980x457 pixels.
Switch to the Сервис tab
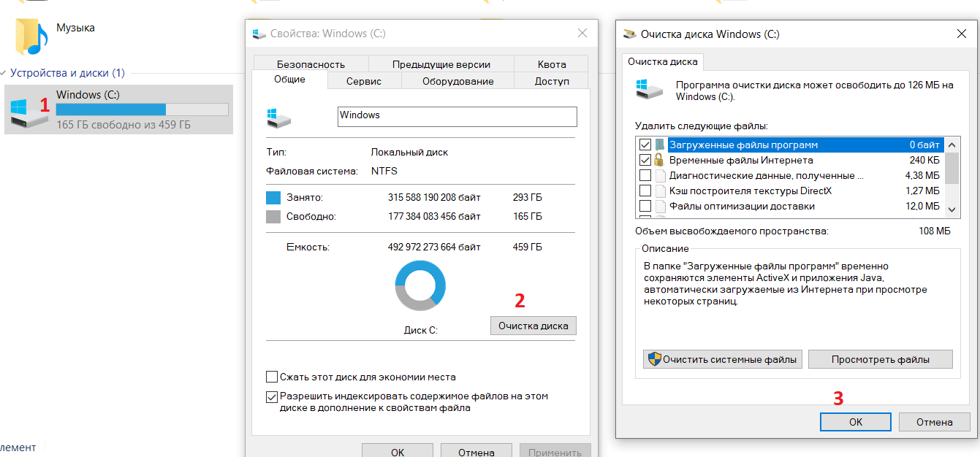pyautogui.click(x=364, y=81)
